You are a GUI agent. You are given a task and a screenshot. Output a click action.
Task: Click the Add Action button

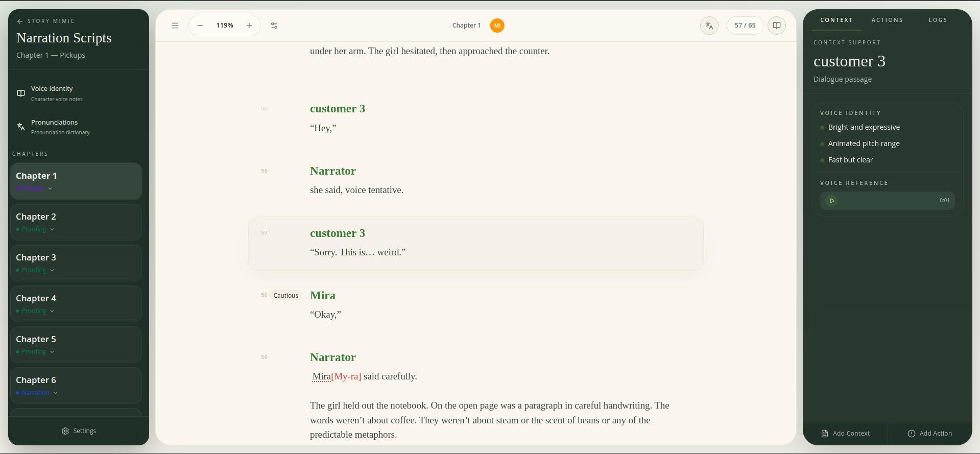point(929,434)
